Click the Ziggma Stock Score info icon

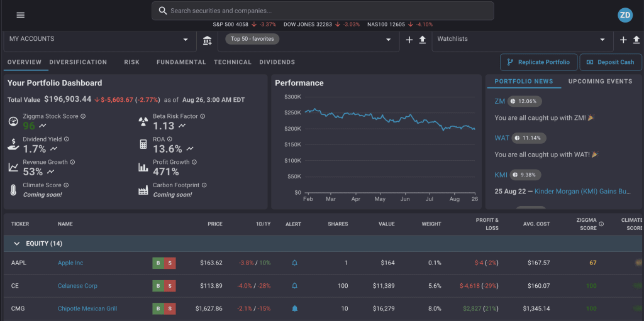(83, 117)
